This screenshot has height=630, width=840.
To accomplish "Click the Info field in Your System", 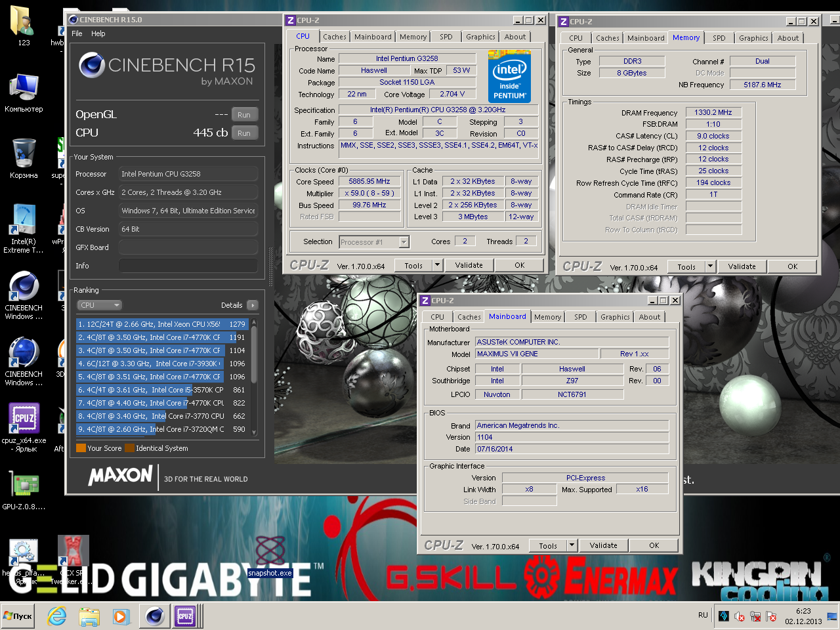I will pyautogui.click(x=188, y=266).
